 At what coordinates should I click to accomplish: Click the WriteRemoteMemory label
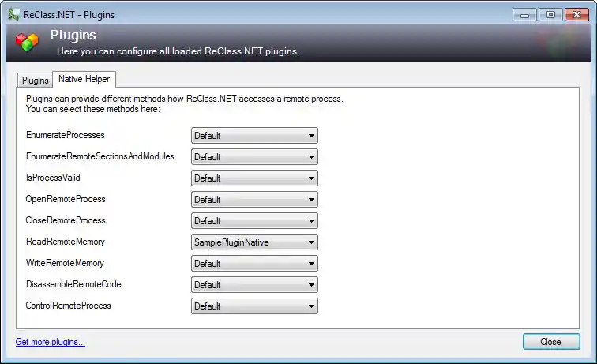point(65,263)
